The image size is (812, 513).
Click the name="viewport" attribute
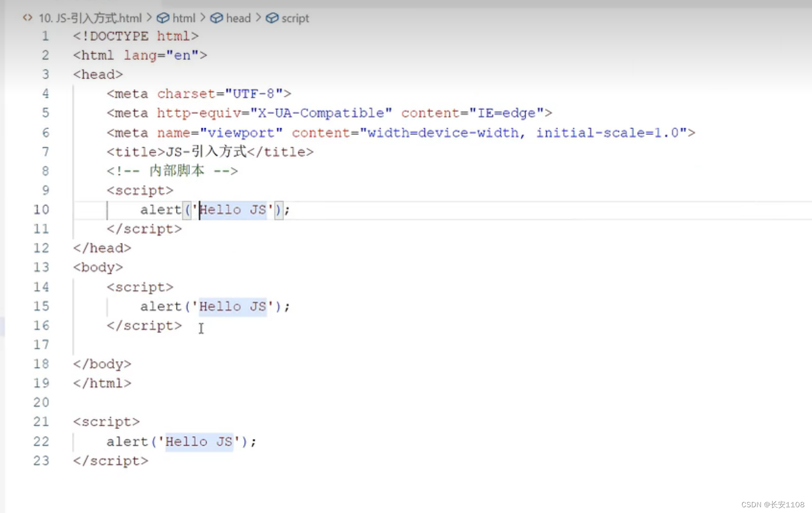click(220, 133)
